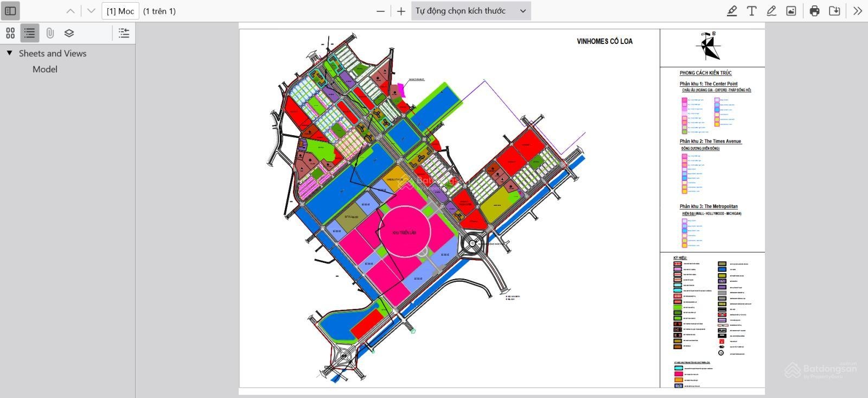Toggle the sidebar panel button
The height and width of the screenshot is (398, 868).
(10, 11)
